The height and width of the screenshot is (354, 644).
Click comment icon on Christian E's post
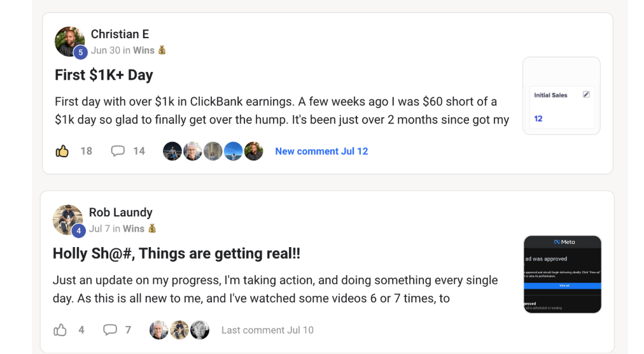118,151
